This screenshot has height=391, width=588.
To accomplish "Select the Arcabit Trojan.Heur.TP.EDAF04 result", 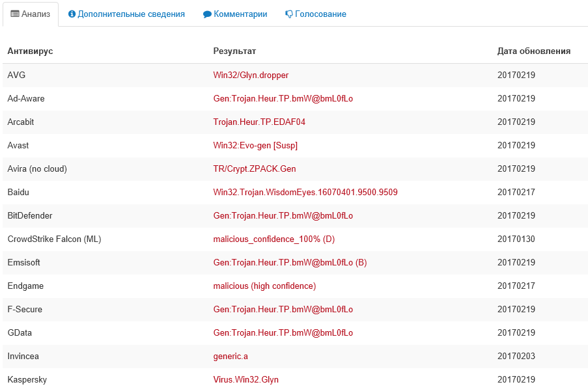I will pos(259,122).
